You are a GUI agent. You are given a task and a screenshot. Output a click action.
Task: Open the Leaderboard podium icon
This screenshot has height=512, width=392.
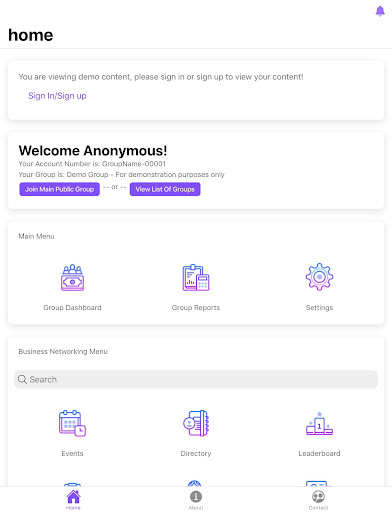click(319, 423)
